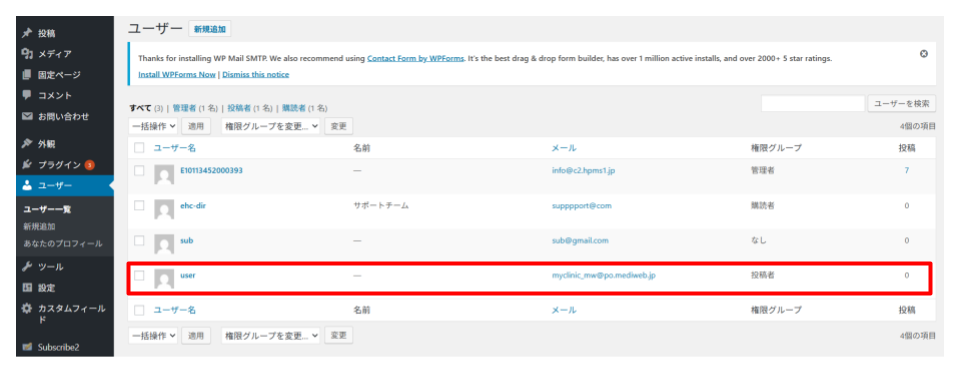Open the bottom 一括操作 dropdown
960x381 pixels.
coord(154,335)
